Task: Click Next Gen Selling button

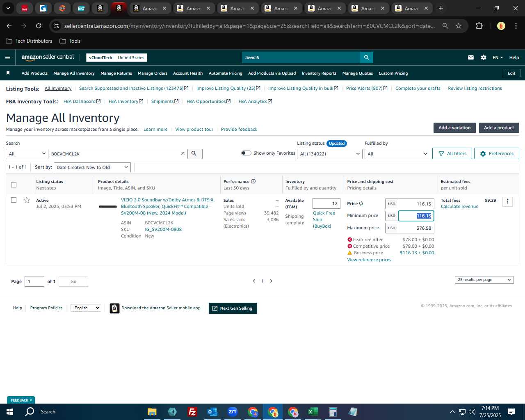Action: click(x=233, y=308)
